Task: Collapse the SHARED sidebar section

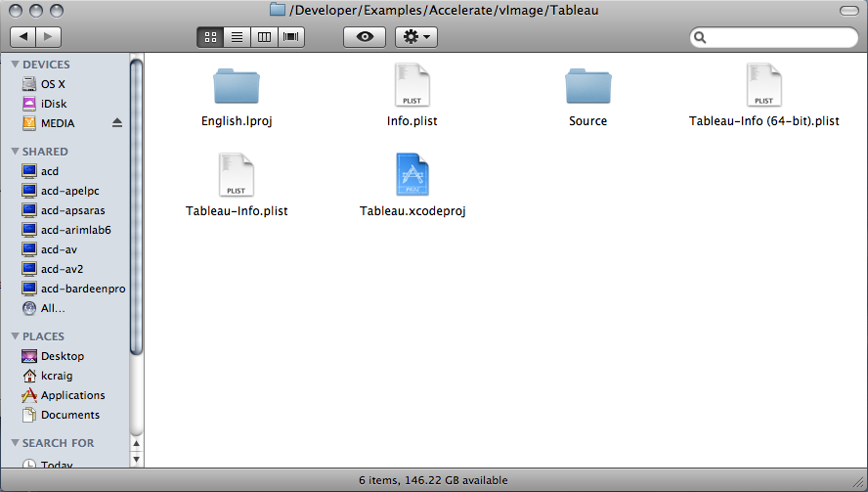Action: [15, 152]
